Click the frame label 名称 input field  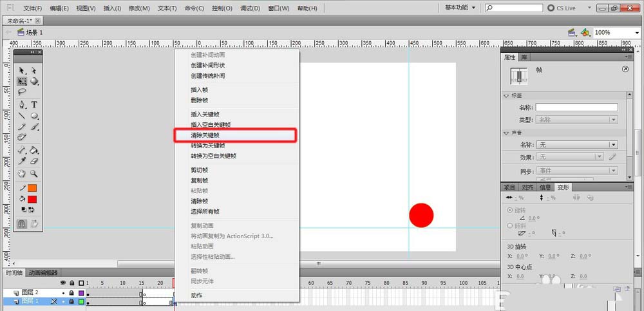pyautogui.click(x=576, y=108)
